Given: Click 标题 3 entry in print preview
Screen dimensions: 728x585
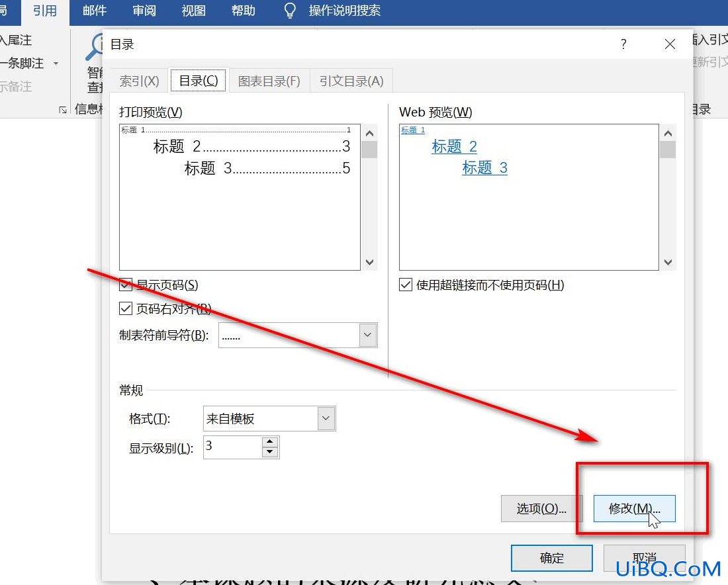Looking at the screenshot, I should click(267, 168).
